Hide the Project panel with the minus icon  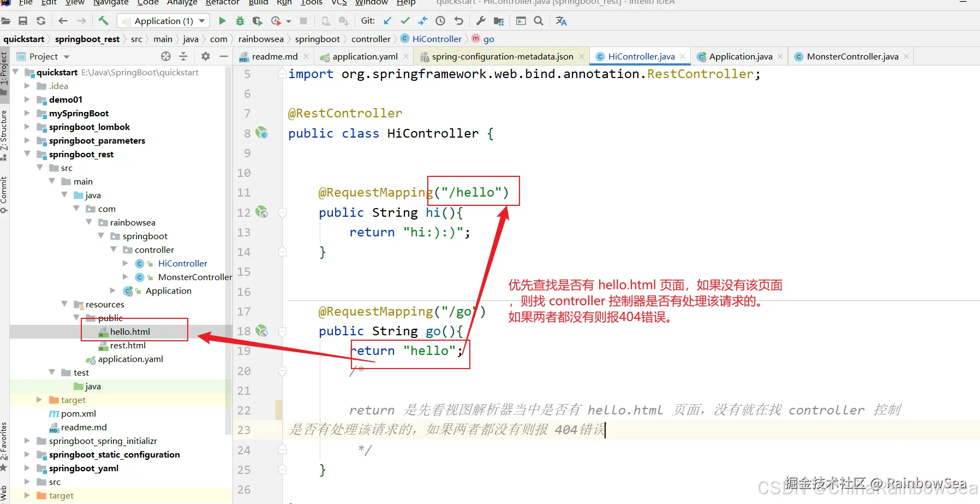pos(223,56)
